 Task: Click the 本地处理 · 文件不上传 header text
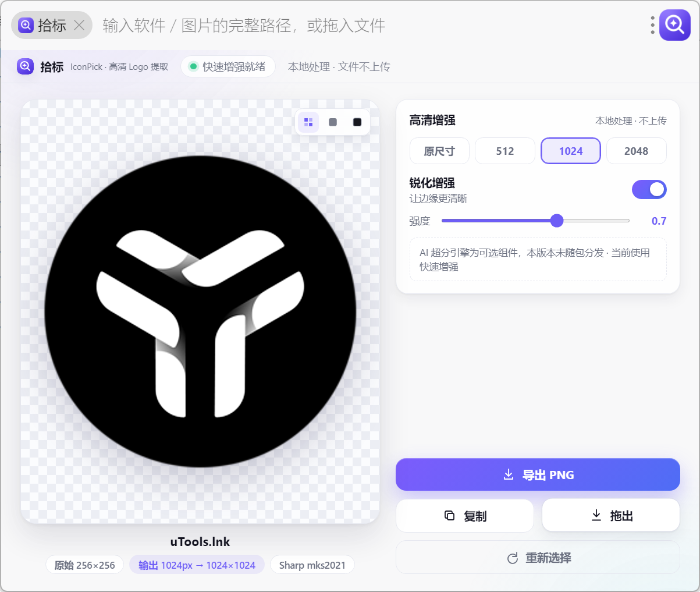[339, 66]
